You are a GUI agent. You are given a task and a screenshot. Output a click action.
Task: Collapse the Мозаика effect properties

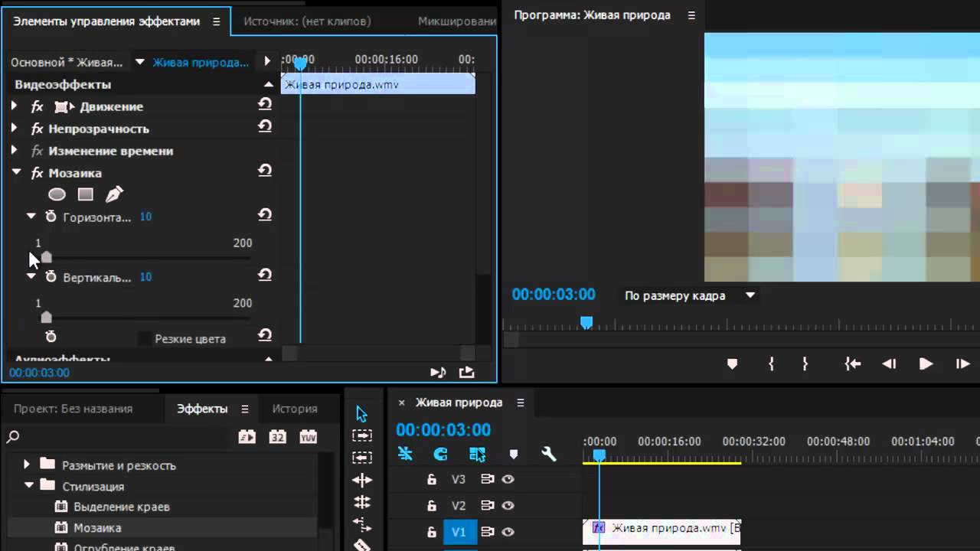(x=16, y=173)
